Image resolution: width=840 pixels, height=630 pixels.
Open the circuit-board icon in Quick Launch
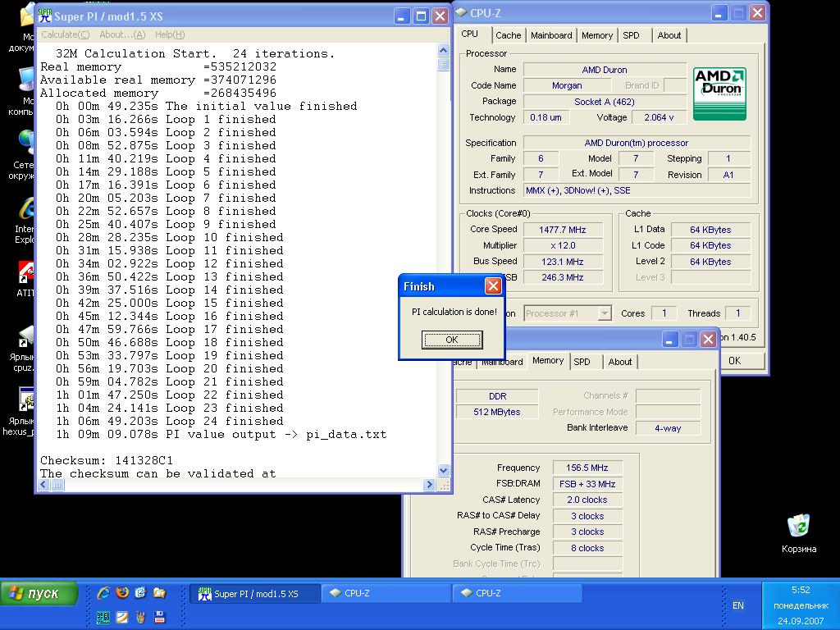(x=103, y=617)
